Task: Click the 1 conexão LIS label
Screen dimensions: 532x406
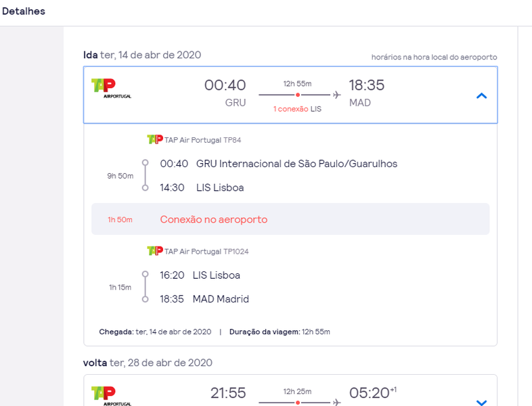Action: [297, 109]
